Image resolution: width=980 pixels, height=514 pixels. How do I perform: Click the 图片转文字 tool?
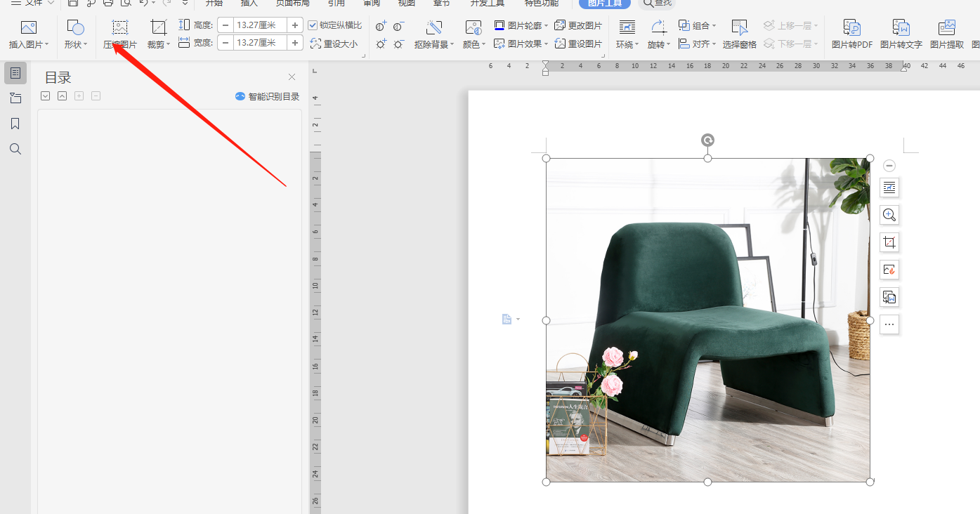pyautogui.click(x=901, y=35)
